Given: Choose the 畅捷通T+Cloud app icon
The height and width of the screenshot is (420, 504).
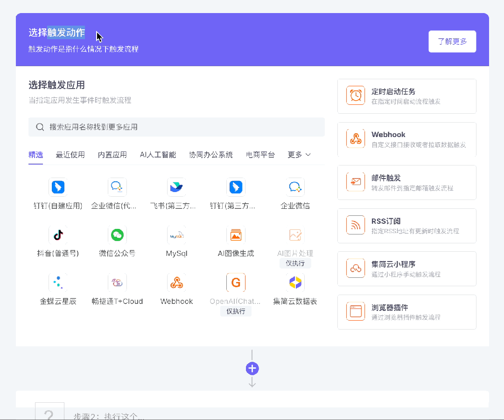Looking at the screenshot, I should [x=117, y=282].
